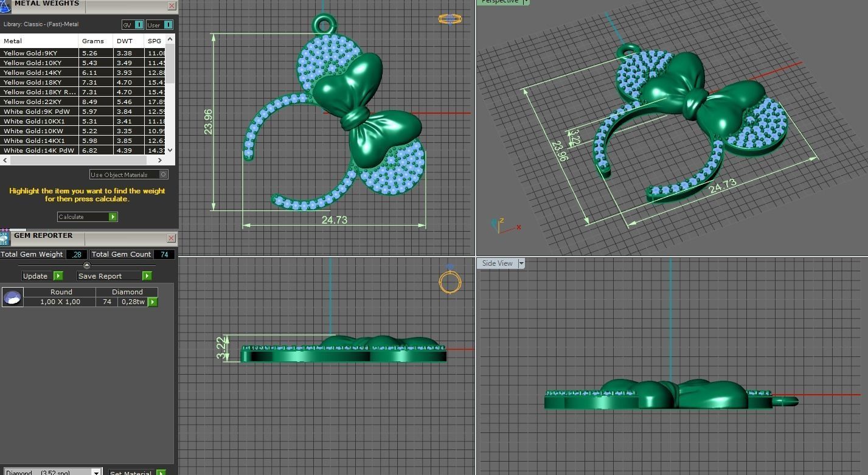The height and width of the screenshot is (475, 868).
Task: Open the Diamond material dropdown
Action: point(96,473)
